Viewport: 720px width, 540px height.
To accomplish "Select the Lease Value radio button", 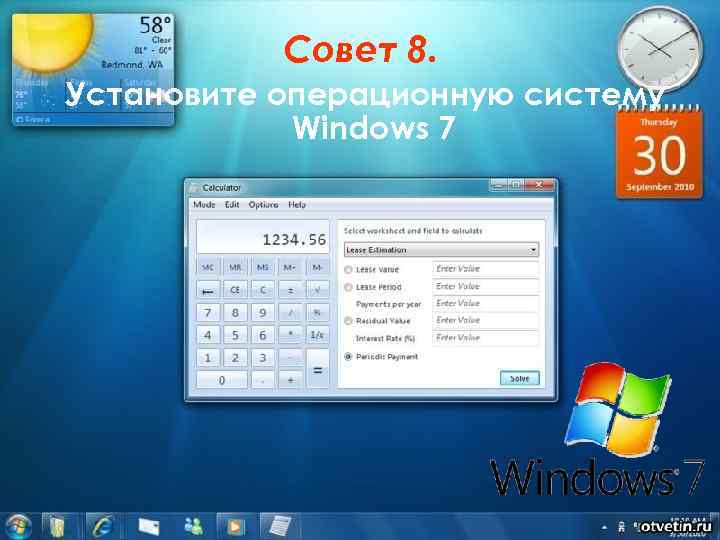I will [x=349, y=270].
